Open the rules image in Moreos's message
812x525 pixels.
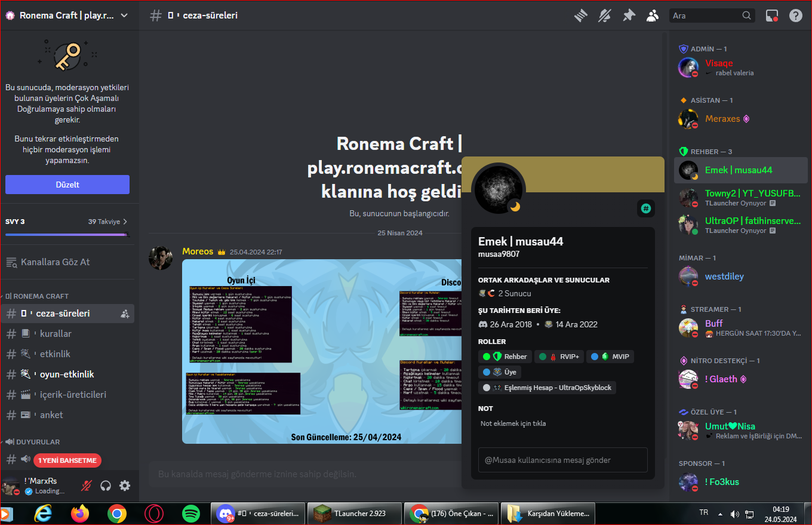coord(322,352)
